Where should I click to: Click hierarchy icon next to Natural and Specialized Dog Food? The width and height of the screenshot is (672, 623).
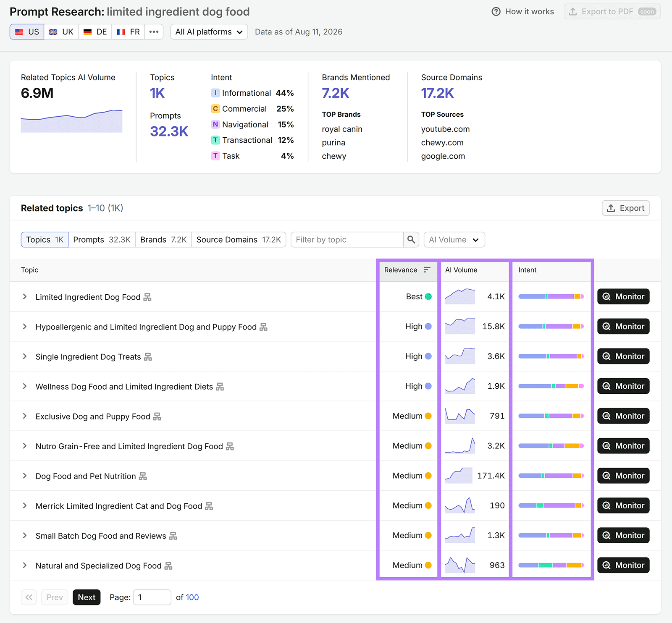click(x=168, y=566)
